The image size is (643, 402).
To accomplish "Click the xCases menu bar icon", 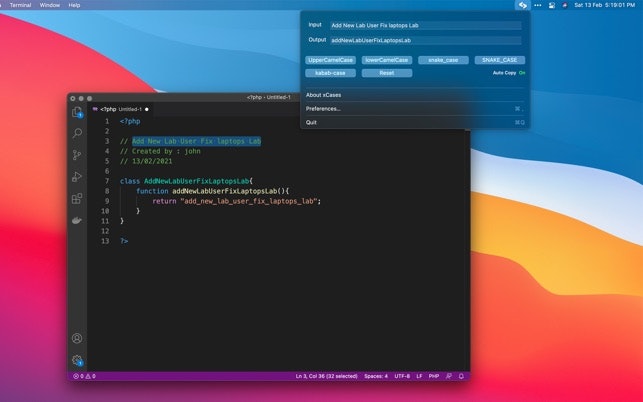I will click(522, 5).
